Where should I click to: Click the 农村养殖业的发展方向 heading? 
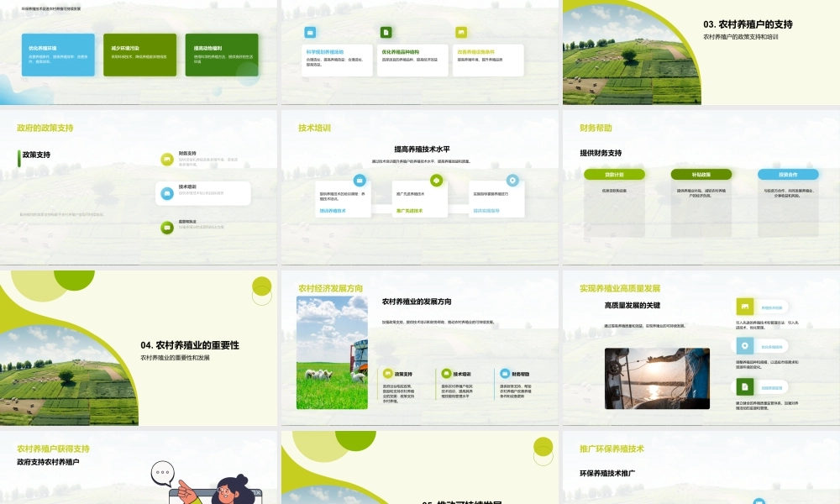click(x=417, y=302)
